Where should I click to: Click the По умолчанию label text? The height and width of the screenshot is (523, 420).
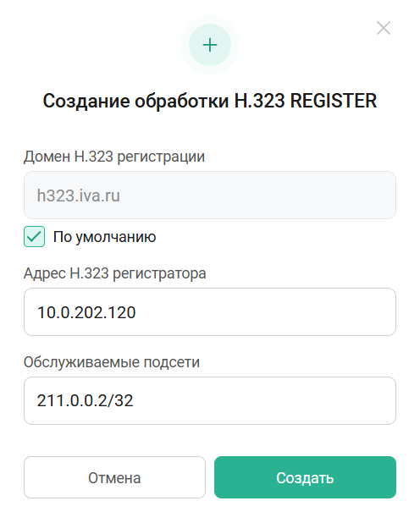point(104,237)
